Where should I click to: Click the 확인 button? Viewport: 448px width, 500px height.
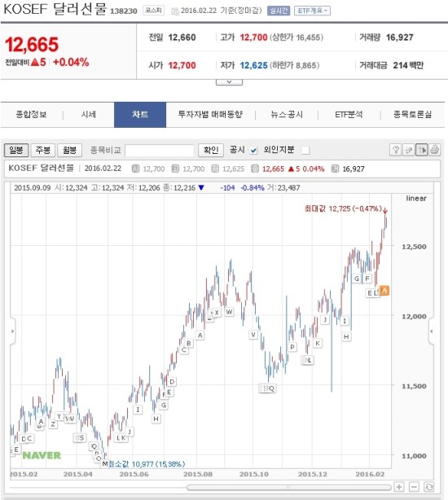pos(211,150)
